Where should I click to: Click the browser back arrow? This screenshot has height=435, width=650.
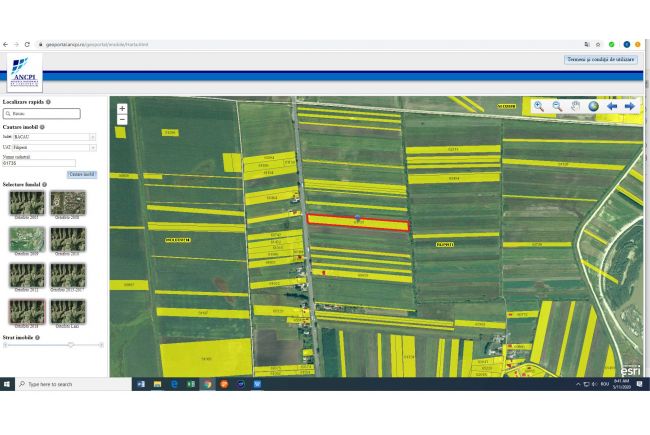coord(5,44)
